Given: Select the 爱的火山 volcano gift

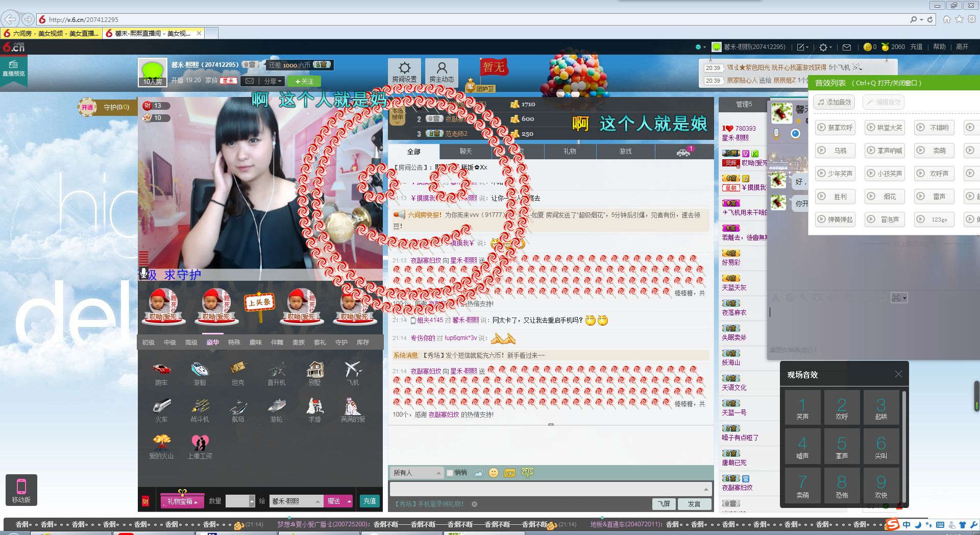Looking at the screenshot, I should click(x=161, y=447).
